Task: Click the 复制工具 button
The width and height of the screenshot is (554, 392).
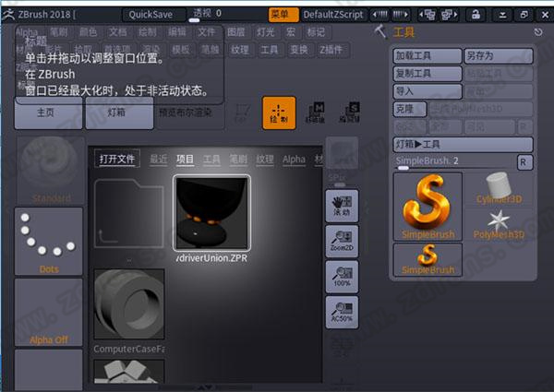Action: pyautogui.click(x=428, y=74)
